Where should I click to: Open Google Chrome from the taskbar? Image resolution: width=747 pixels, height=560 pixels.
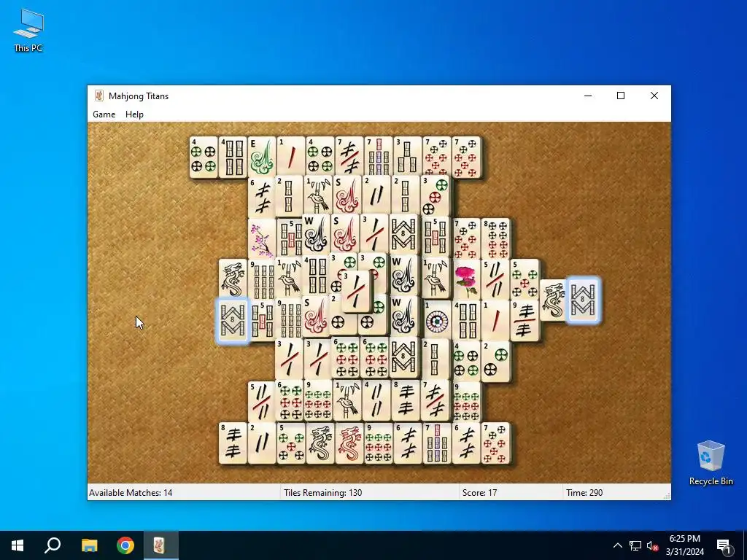coord(125,545)
